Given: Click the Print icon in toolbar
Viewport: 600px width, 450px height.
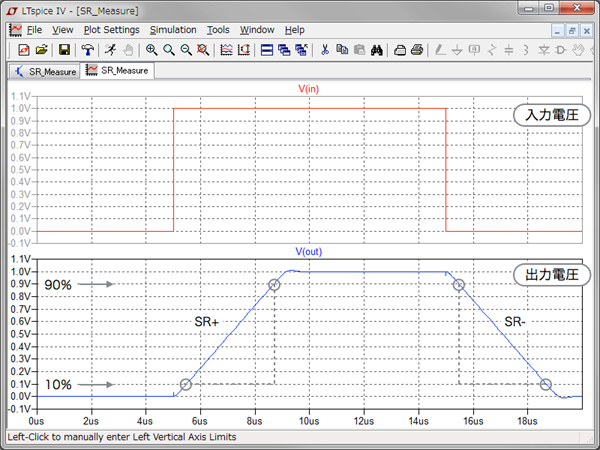Looking at the screenshot, I should pyautogui.click(x=417, y=49).
